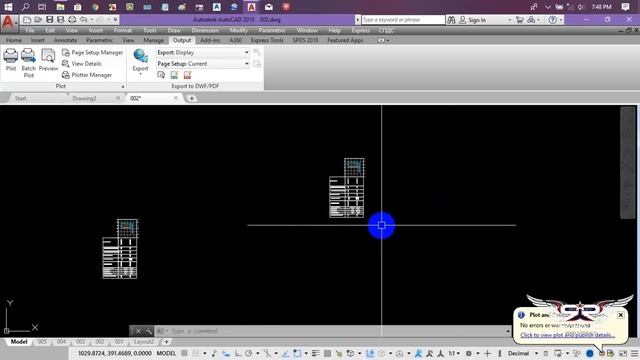640x360 pixels.
Task: Open Plotter Manager
Action: point(87,75)
